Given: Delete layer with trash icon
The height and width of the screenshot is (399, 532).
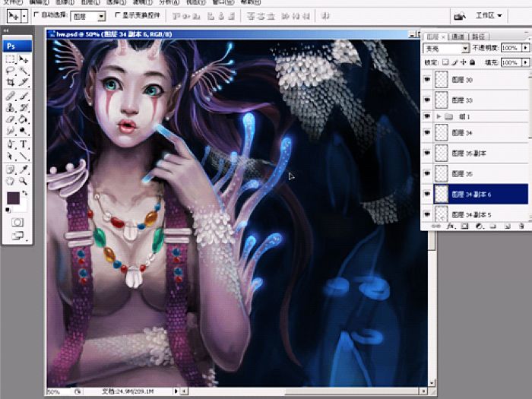Looking at the screenshot, I should [521, 226].
